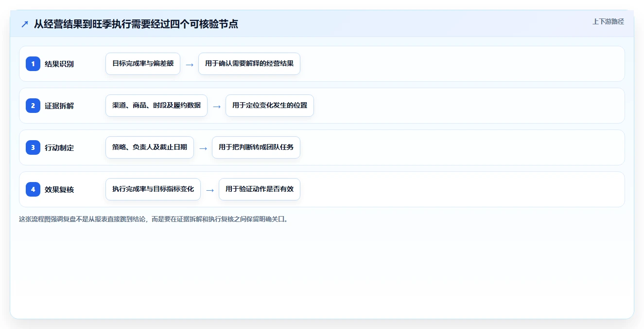Image resolution: width=644 pixels, height=329 pixels.
Task: Select the step 2 number badge
Action: click(33, 106)
